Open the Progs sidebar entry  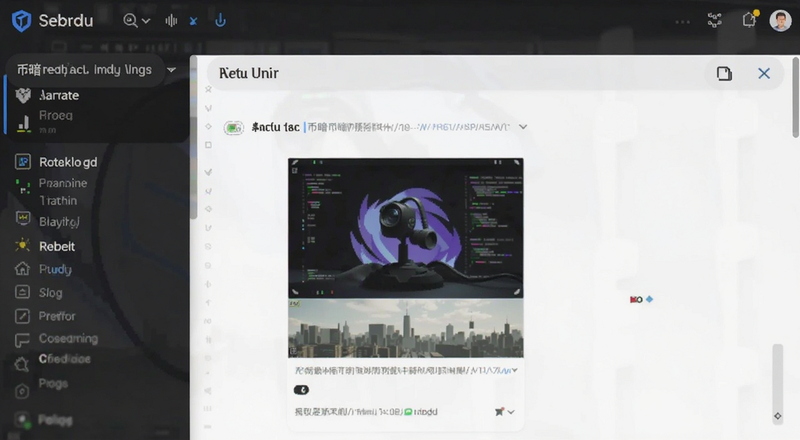tap(53, 383)
